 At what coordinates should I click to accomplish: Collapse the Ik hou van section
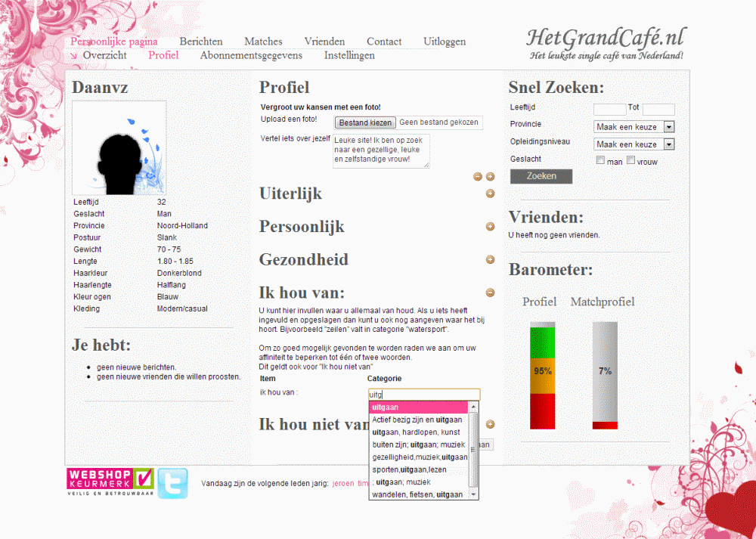tap(491, 292)
